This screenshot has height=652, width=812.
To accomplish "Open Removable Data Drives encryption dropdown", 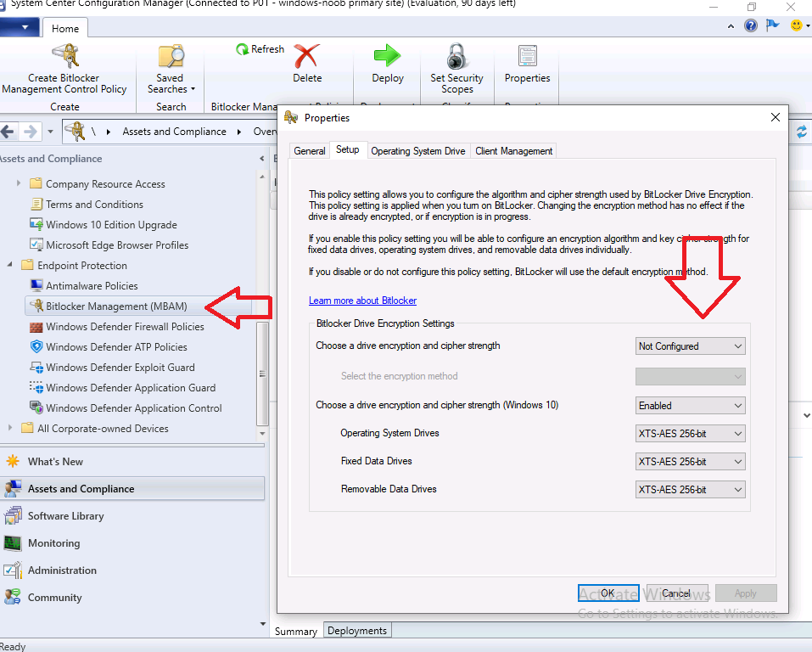I will (x=691, y=489).
